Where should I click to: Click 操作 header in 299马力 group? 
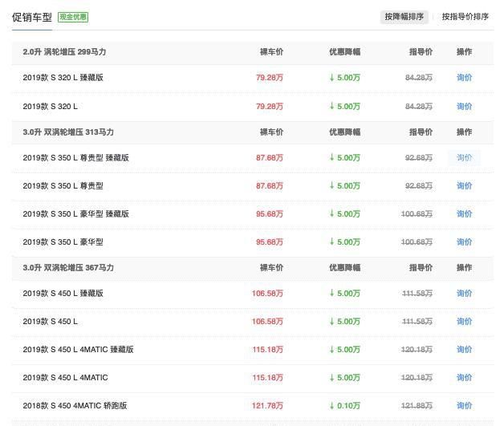pos(464,51)
